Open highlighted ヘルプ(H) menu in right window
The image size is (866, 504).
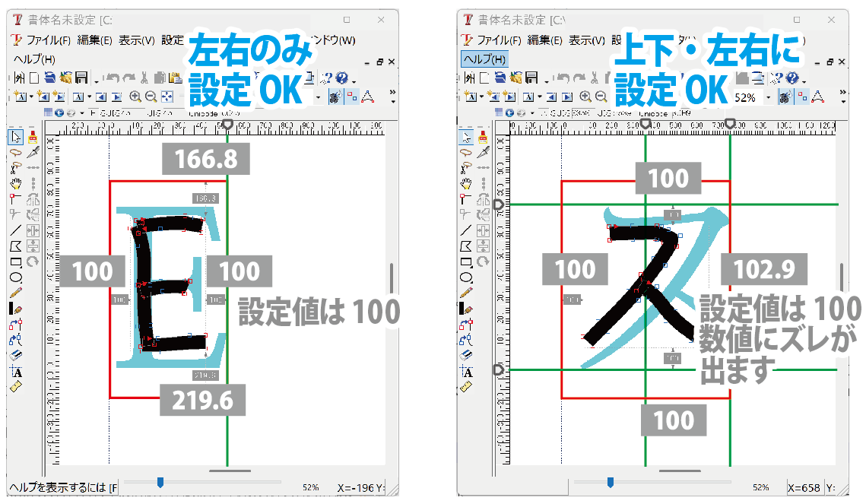point(484,59)
